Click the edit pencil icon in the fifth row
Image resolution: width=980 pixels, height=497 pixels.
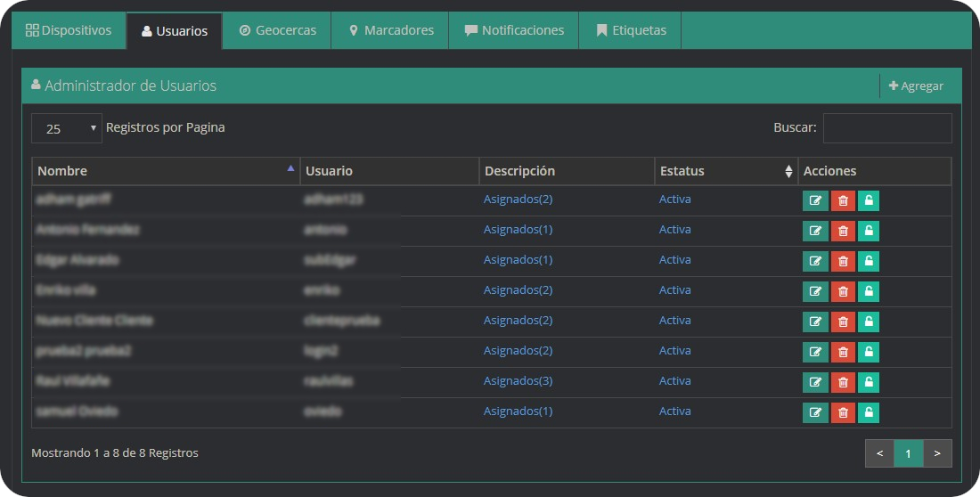pyautogui.click(x=814, y=322)
